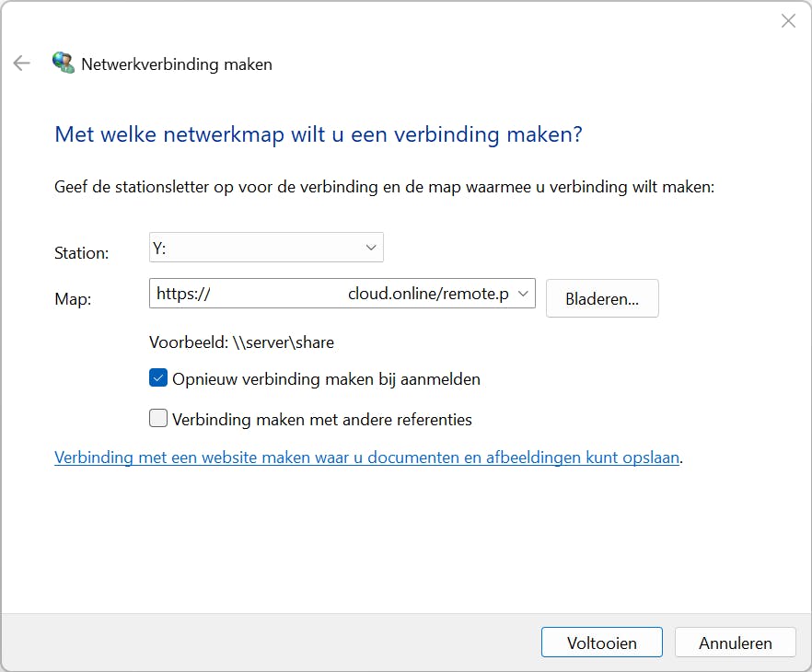
Task: Cancel with the Annuleren button
Action: tap(735, 643)
